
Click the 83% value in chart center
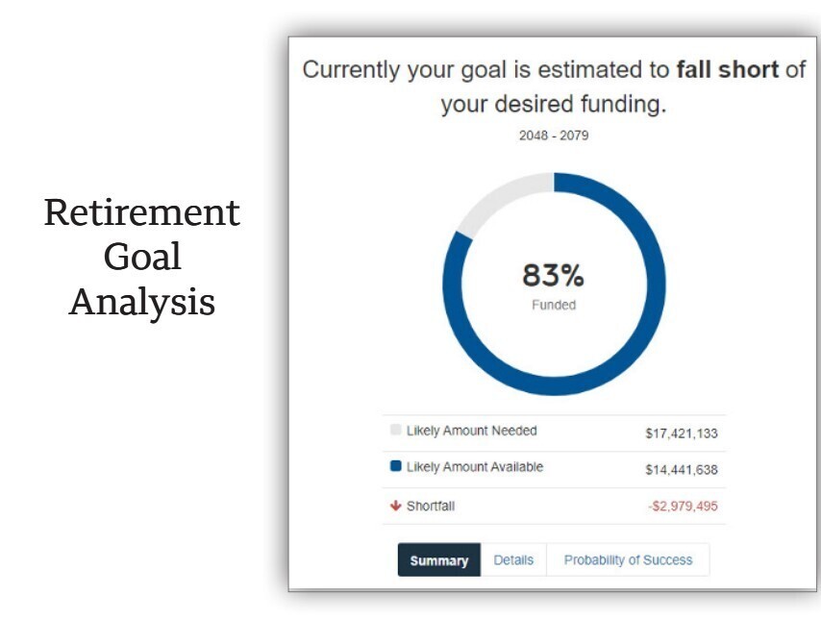pyautogui.click(x=553, y=277)
